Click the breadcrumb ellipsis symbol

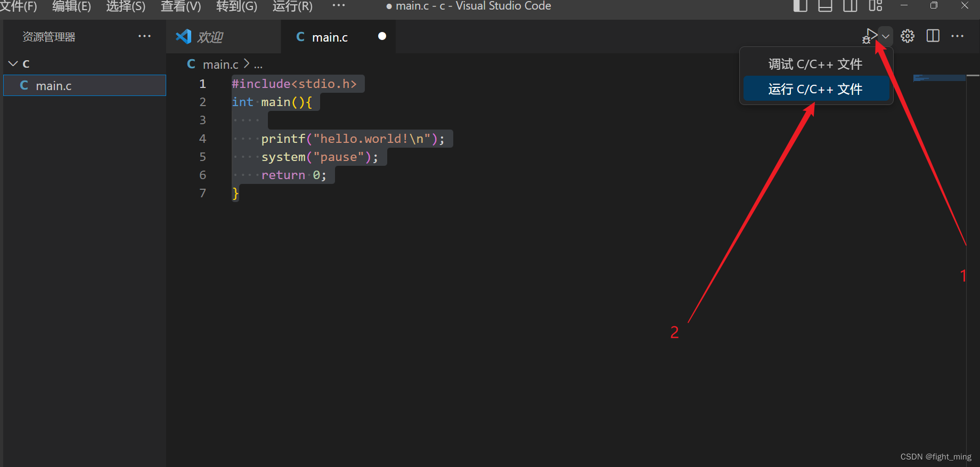[x=258, y=65]
